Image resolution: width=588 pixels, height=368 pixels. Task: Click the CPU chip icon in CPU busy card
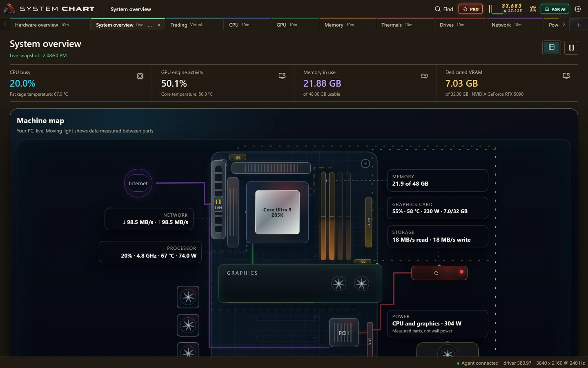pos(140,76)
